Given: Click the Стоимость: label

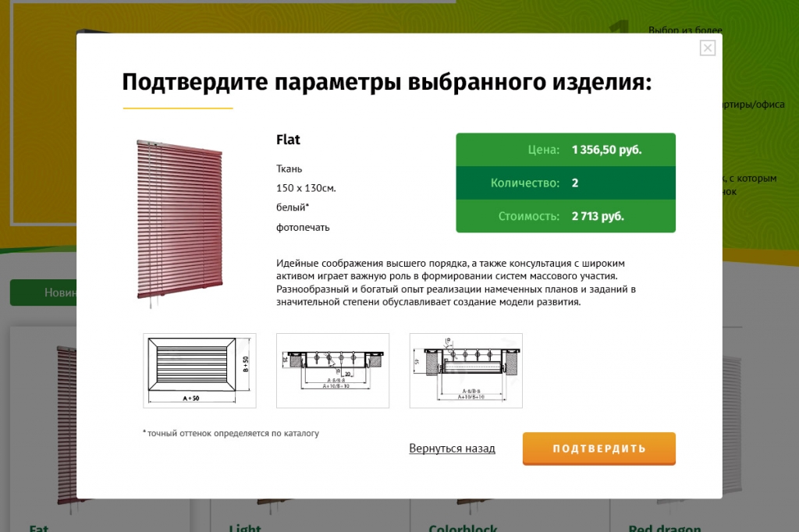Looking at the screenshot, I should (528, 216).
